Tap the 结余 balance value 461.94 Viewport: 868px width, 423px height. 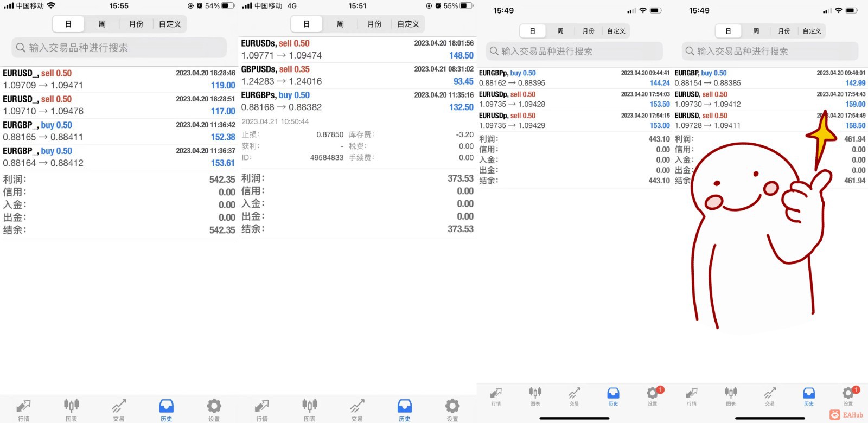[855, 181]
